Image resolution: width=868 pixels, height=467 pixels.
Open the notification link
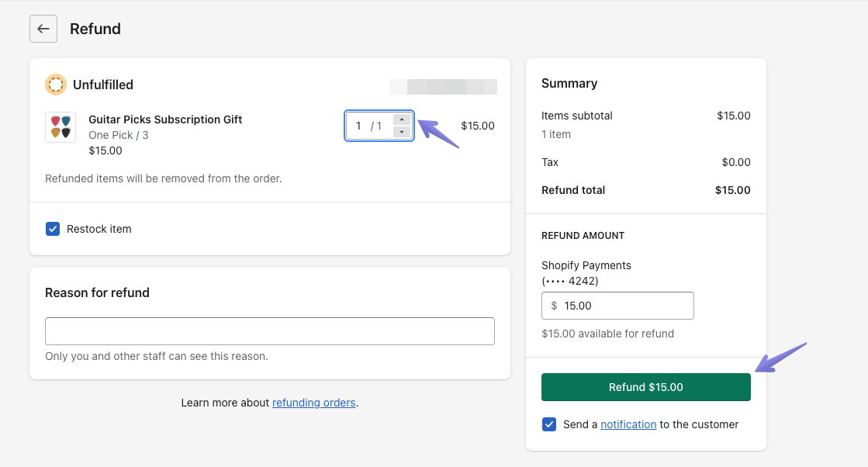(628, 424)
